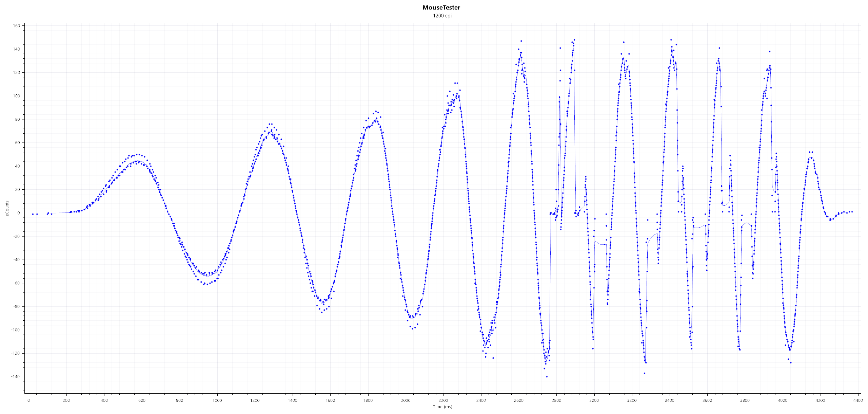Viewport: 868px width, 414px height.
Task: Click the 160 tick on y-axis
Action: click(17, 26)
